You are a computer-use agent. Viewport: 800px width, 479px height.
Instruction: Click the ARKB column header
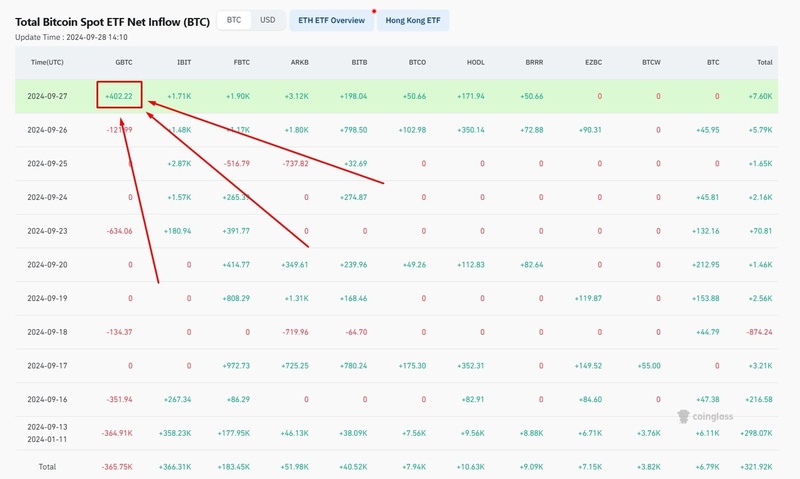tap(299, 62)
